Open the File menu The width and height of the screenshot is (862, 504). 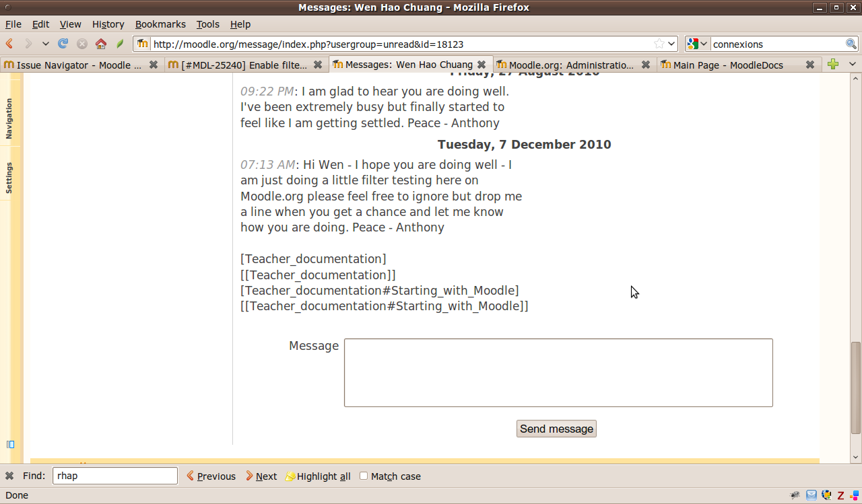pyautogui.click(x=13, y=24)
